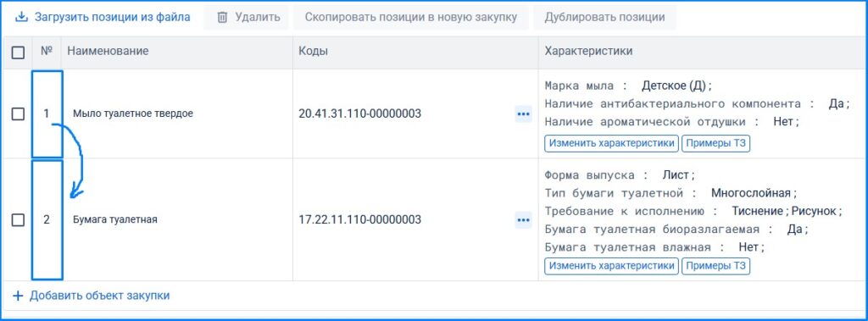
Task: Click code 17.22.11.110-00000003
Action: click(x=359, y=220)
